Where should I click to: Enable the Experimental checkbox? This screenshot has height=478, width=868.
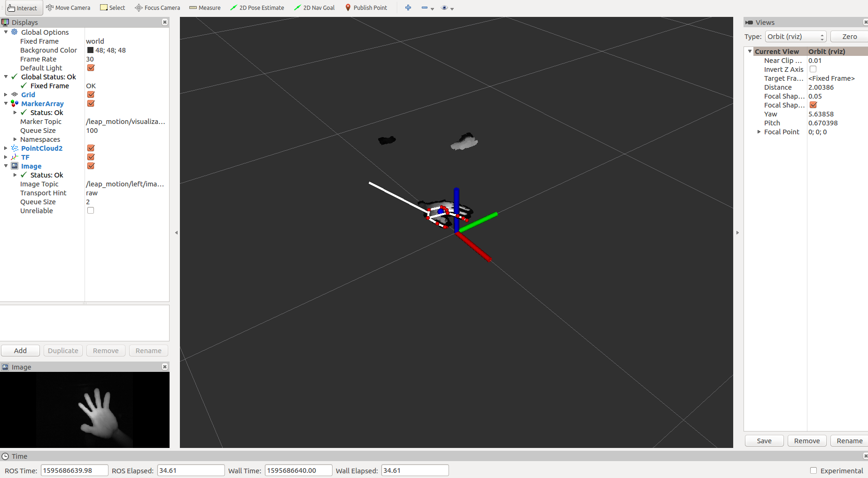coord(813,470)
